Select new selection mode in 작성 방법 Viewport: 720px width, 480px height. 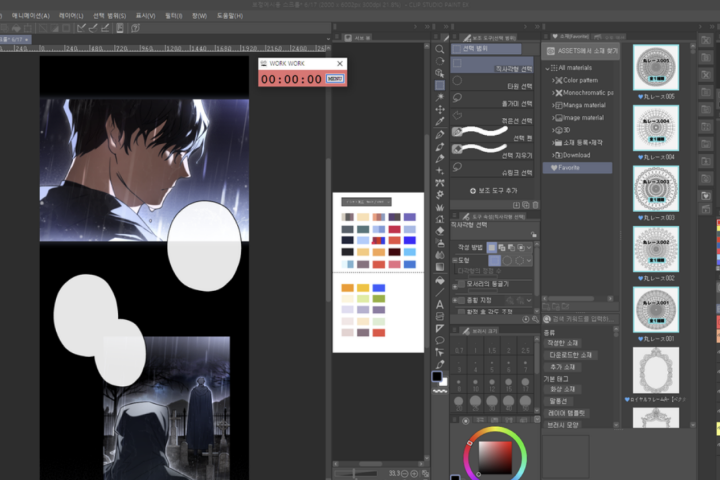point(492,248)
